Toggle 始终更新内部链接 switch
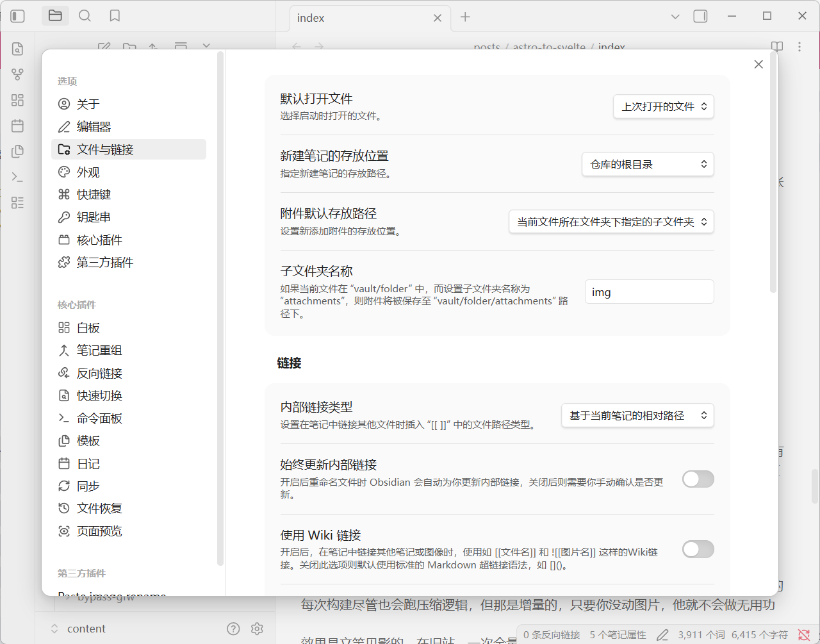This screenshot has width=820, height=644. [x=698, y=479]
